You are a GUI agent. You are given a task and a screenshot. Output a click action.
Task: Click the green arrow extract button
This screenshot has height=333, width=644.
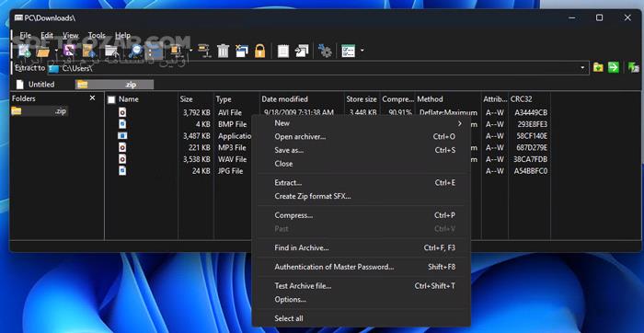tap(614, 67)
